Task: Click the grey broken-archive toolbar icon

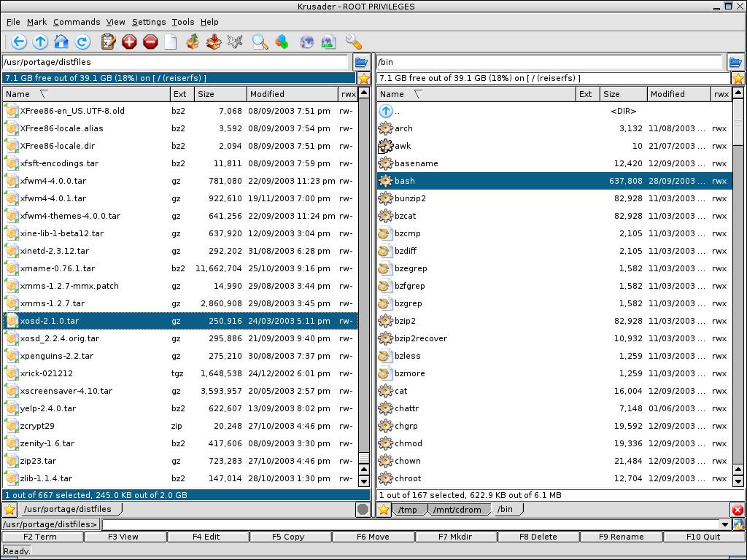Action: [235, 42]
